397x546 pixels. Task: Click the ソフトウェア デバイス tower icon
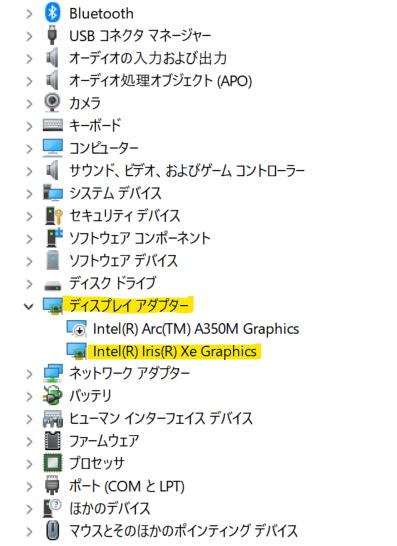(x=53, y=260)
